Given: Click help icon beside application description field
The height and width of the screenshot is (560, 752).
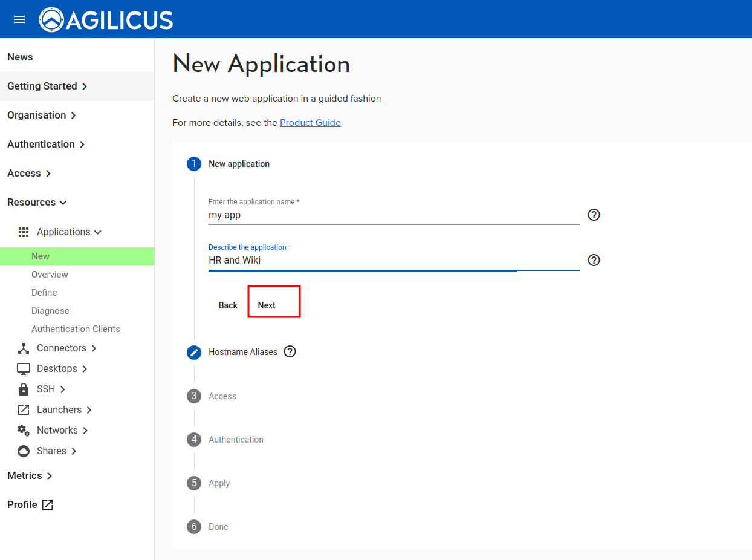Looking at the screenshot, I should click(x=594, y=260).
